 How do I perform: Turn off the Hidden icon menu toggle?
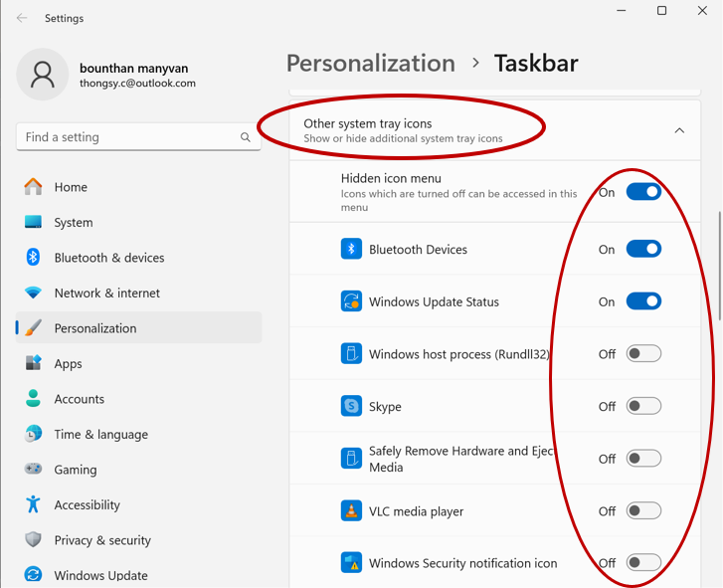[x=643, y=192]
